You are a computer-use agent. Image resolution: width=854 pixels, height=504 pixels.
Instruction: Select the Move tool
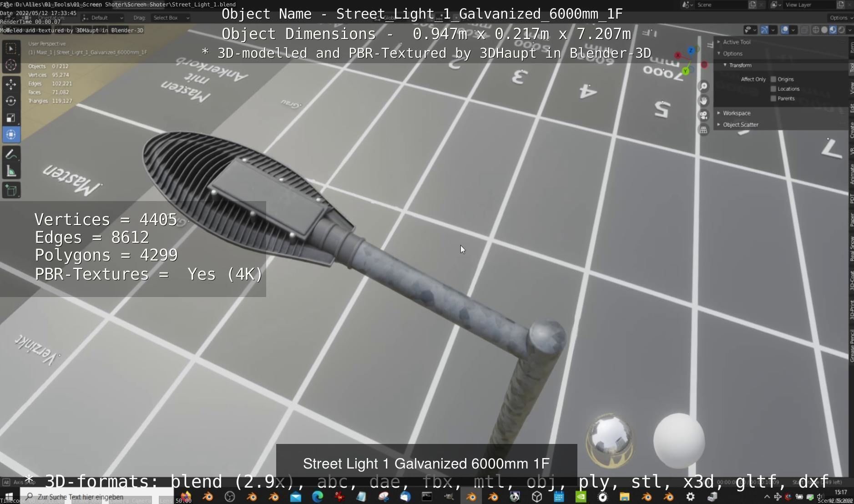[11, 84]
